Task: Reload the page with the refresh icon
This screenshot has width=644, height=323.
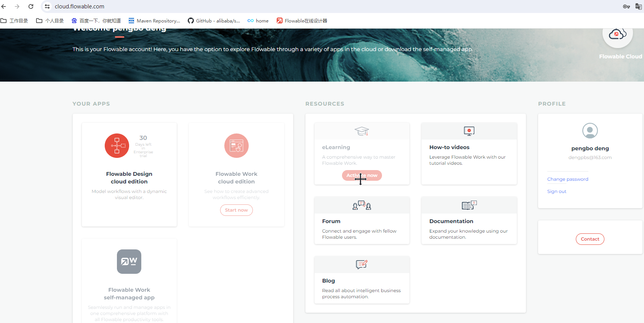Action: point(31,6)
